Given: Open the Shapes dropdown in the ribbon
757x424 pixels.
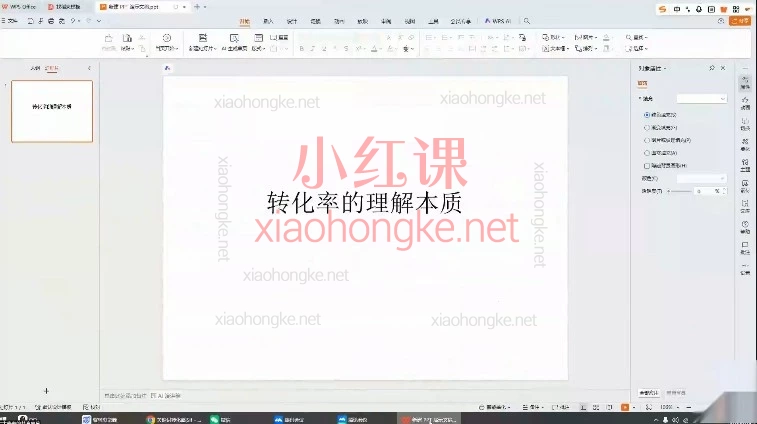Looking at the screenshot, I should click(553, 37).
